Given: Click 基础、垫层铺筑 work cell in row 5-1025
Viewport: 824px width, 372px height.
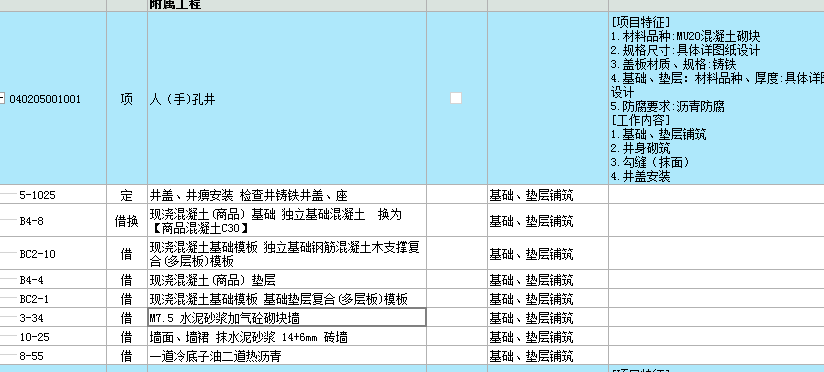Looking at the screenshot, I should click(548, 194).
